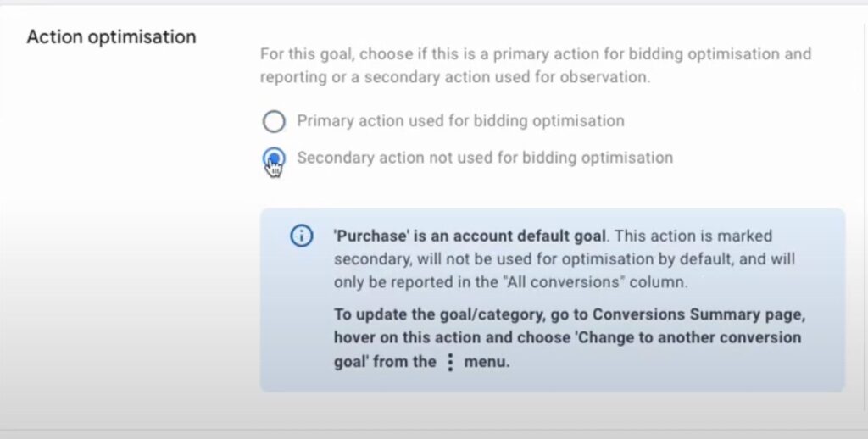Click the 'Action optimisation' section heading
Screen dimensions: 868x439
point(111,37)
